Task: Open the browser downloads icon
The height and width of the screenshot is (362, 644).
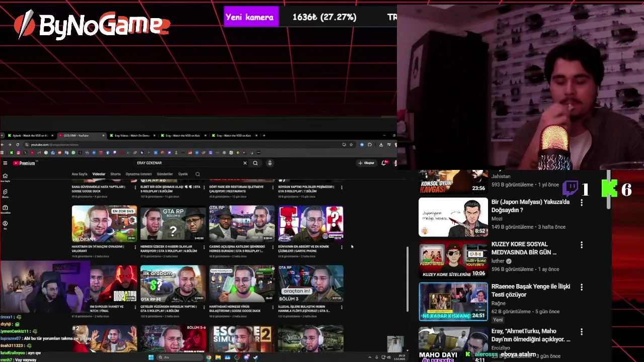Action: [381, 144]
